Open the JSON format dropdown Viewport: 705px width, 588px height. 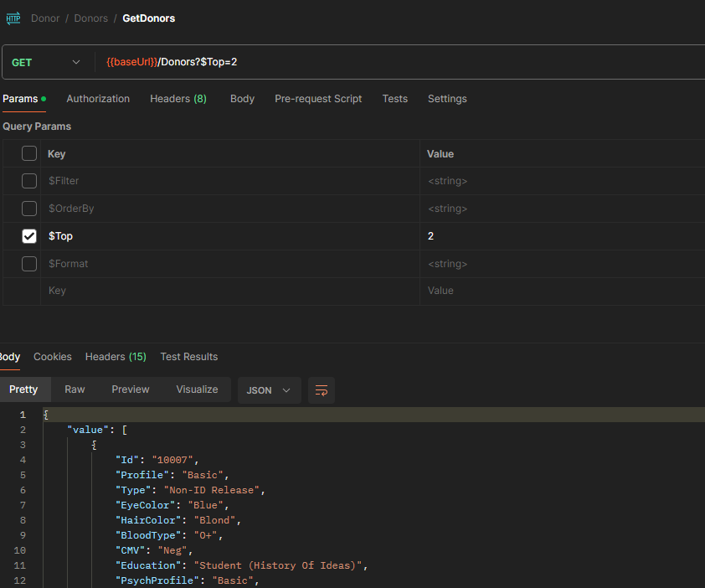(x=269, y=390)
